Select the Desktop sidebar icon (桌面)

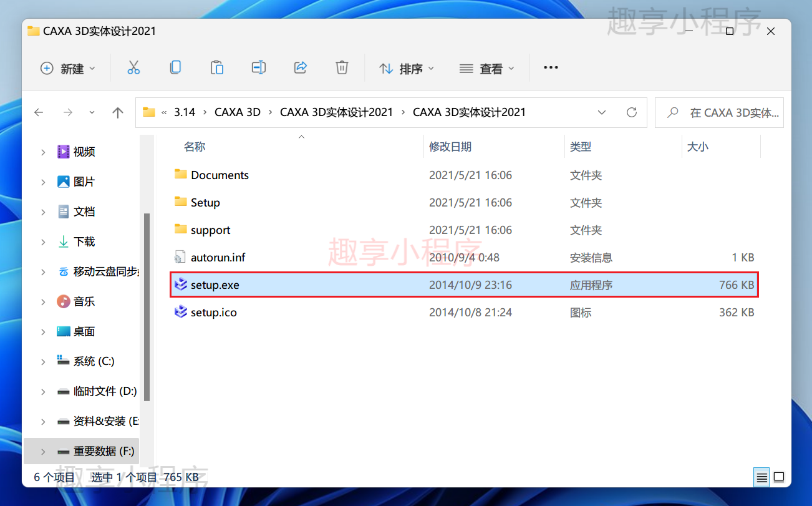pyautogui.click(x=64, y=331)
